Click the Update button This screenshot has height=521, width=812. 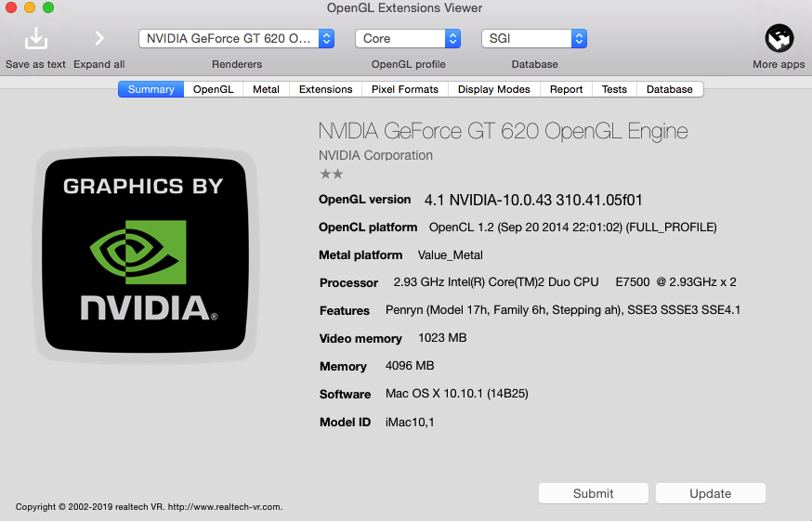point(711,493)
